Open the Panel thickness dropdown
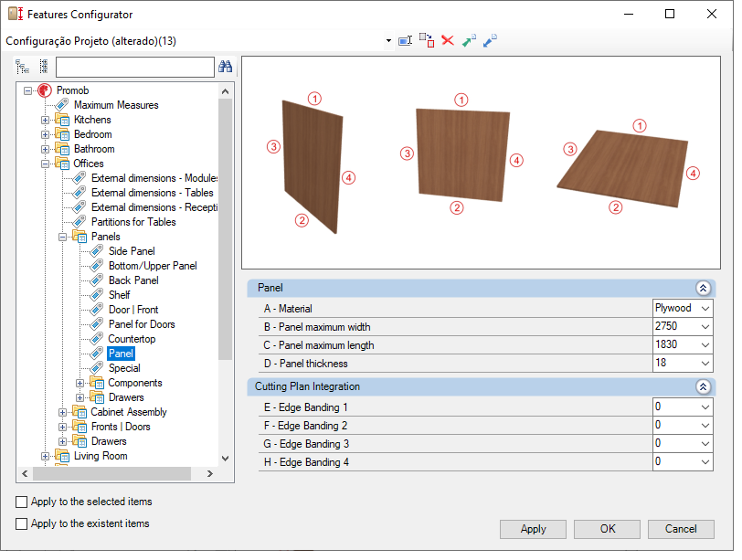The image size is (742, 560). 705,364
